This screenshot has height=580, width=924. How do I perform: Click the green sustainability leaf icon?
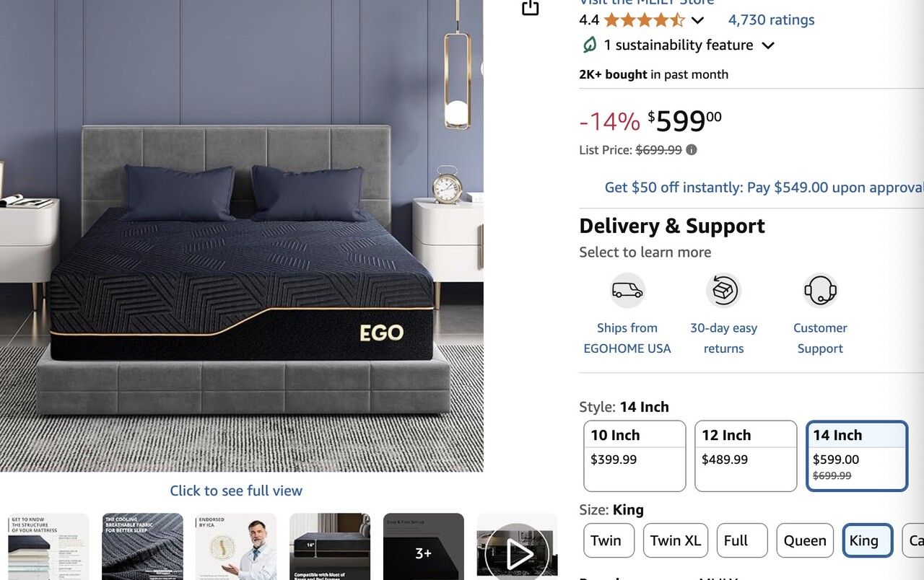pyautogui.click(x=590, y=45)
